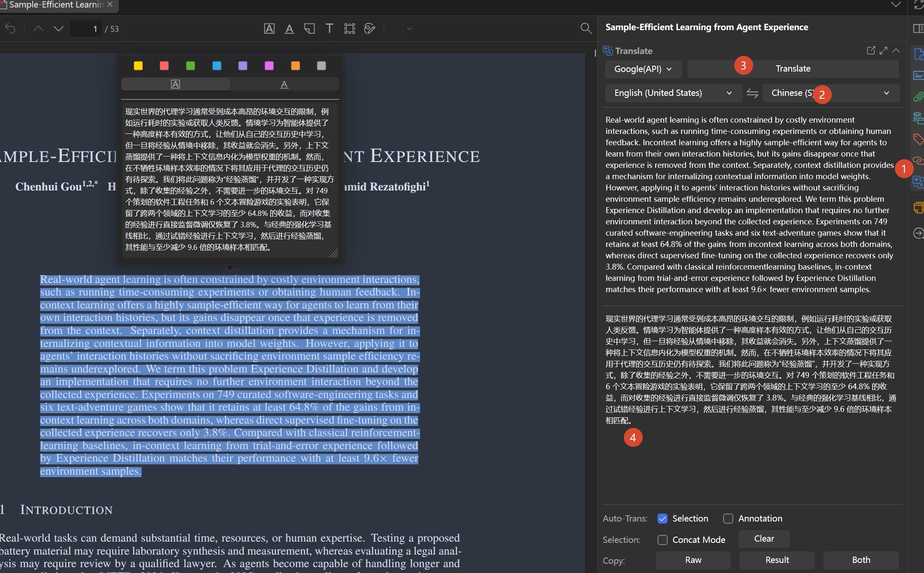This screenshot has height=573, width=924.
Task: Click the item title in right pane header
Action: click(707, 27)
